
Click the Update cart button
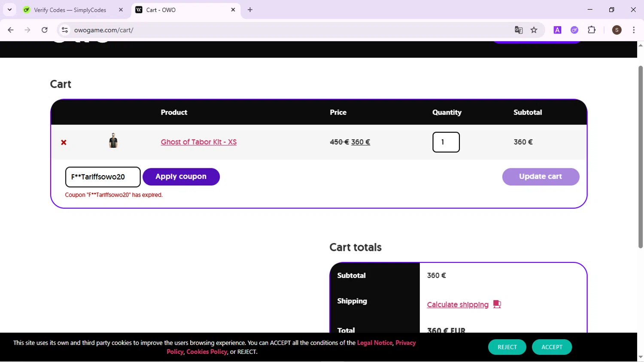tap(541, 176)
